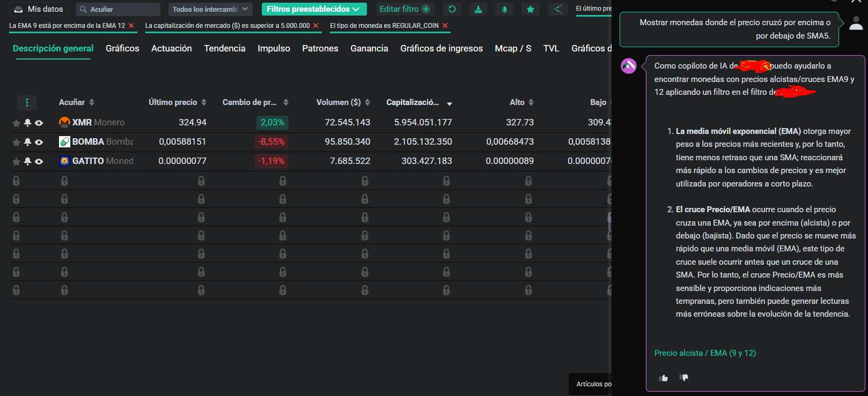Screen dimensions: 868x396
Task: Click the user avatar icon in chat
Action: click(x=856, y=23)
